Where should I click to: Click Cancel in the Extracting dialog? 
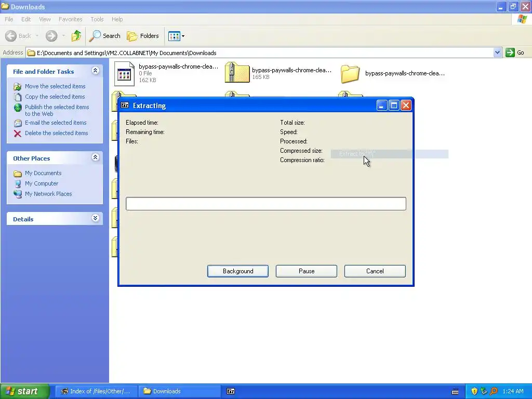coord(375,271)
